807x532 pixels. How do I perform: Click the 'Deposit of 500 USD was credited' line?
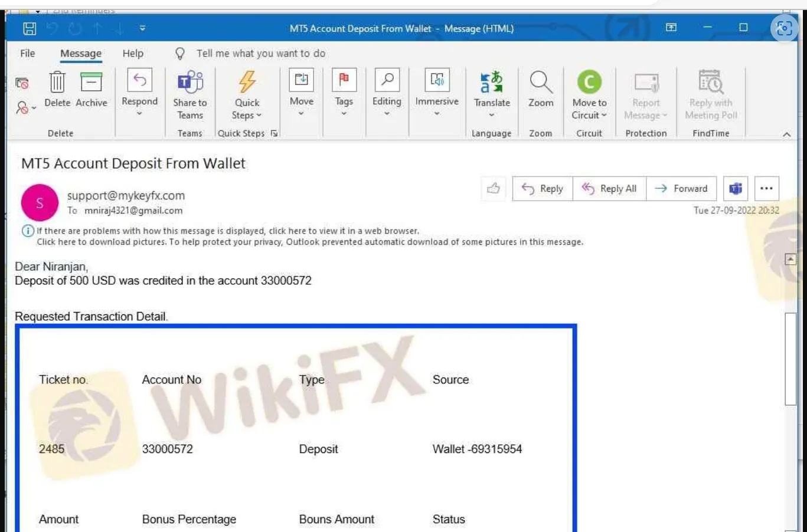click(163, 281)
